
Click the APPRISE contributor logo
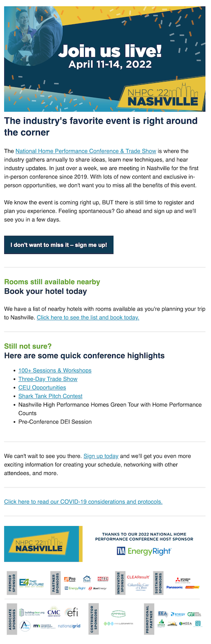click(x=118, y=613)
